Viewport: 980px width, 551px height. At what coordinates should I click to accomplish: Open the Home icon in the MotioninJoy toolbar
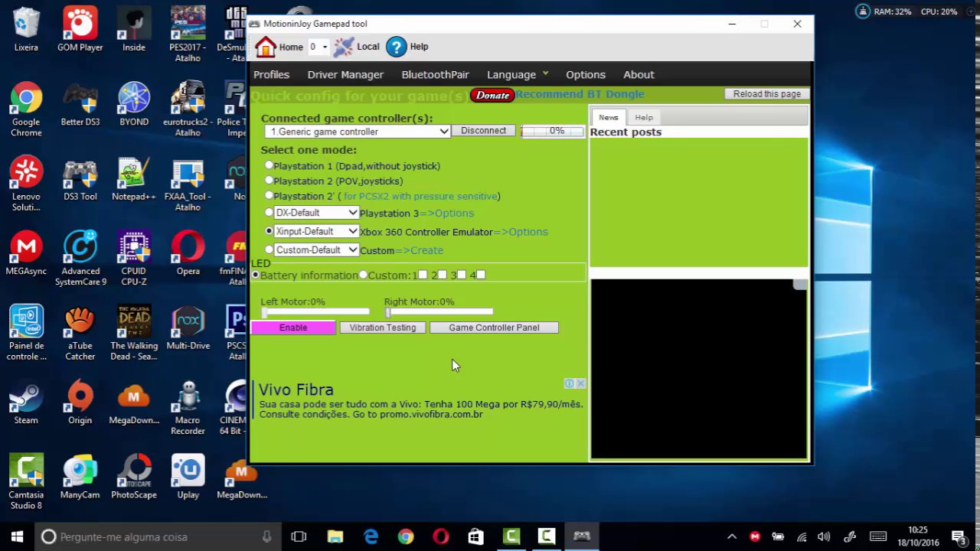265,47
